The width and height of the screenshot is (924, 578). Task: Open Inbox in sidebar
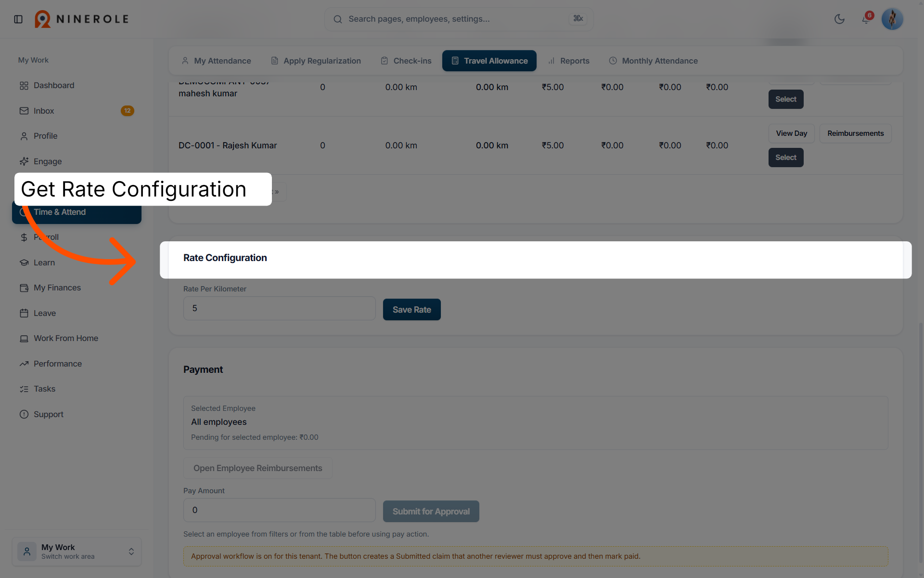(77, 111)
